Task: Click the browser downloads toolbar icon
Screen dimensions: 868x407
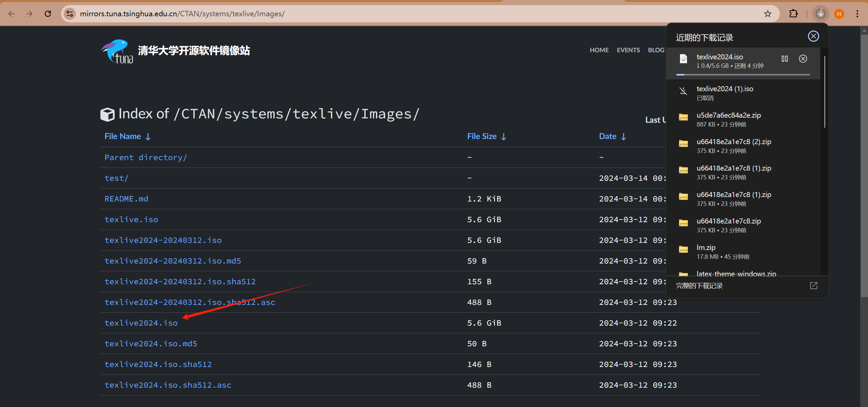Action: point(821,14)
